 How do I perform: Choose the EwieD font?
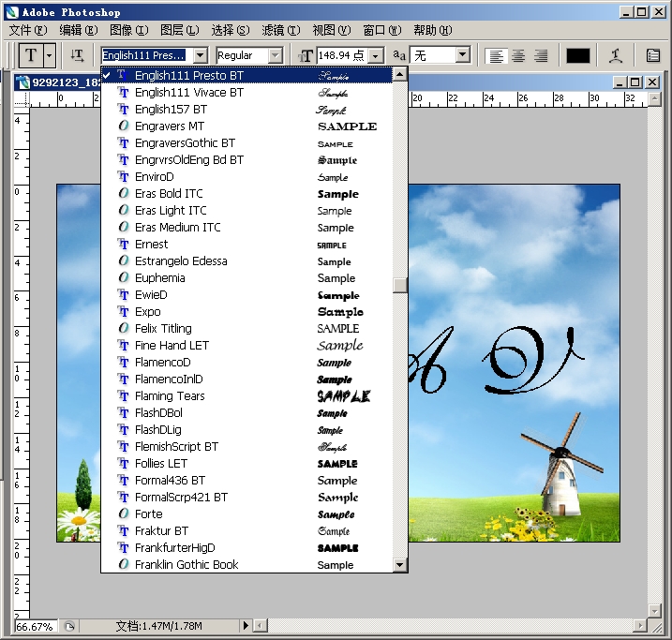(x=246, y=295)
